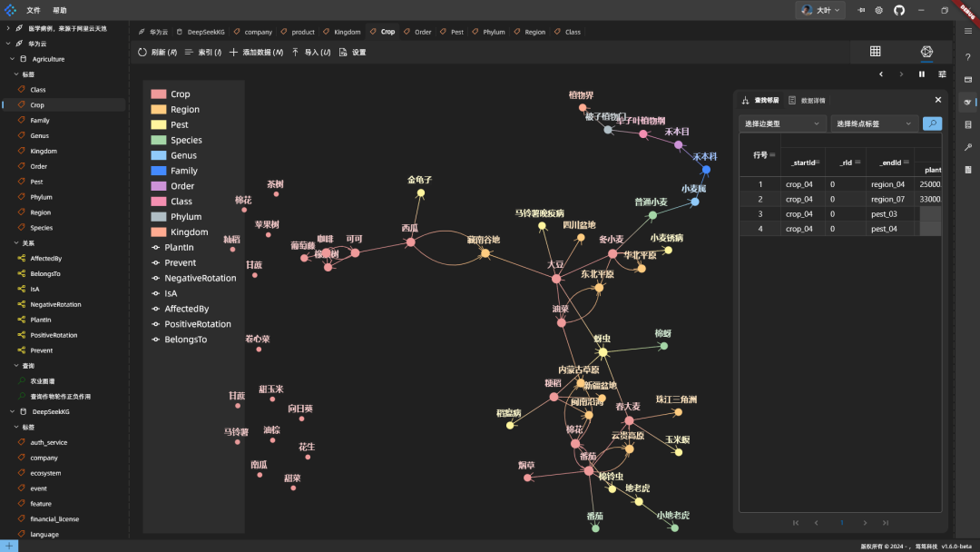
Task: Open graph layout settings sliders icon
Action: pyautogui.click(x=942, y=74)
